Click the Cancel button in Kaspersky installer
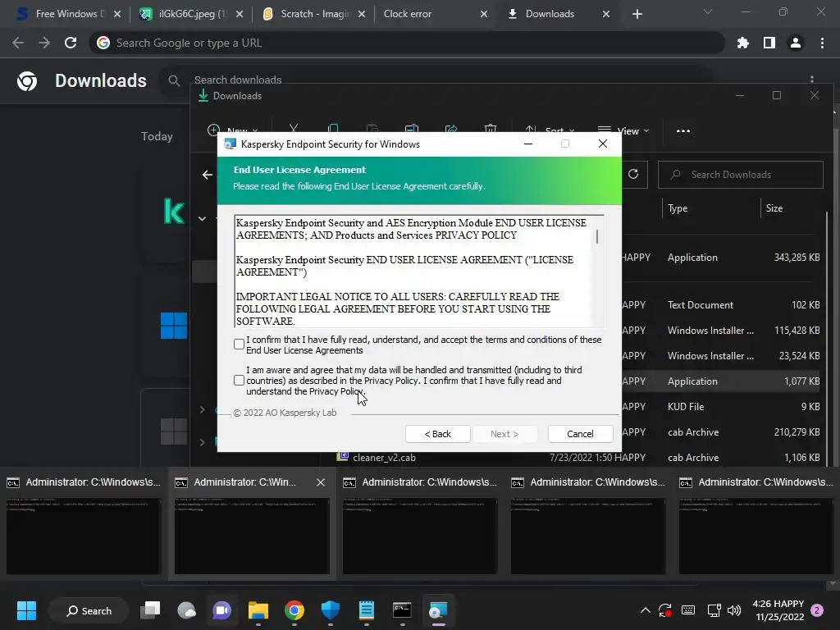The width and height of the screenshot is (840, 630). click(580, 434)
